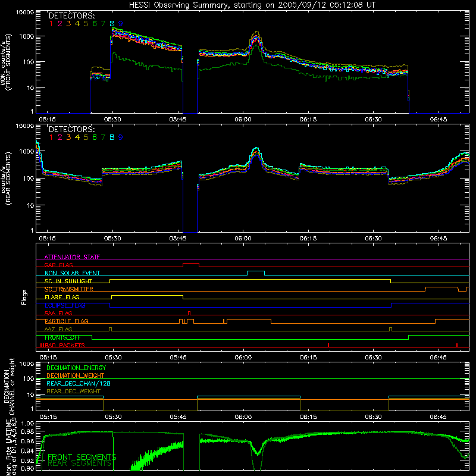Click DETECTORS: label in front segments plot
This screenshot has height=476, width=476.
pos(71,16)
